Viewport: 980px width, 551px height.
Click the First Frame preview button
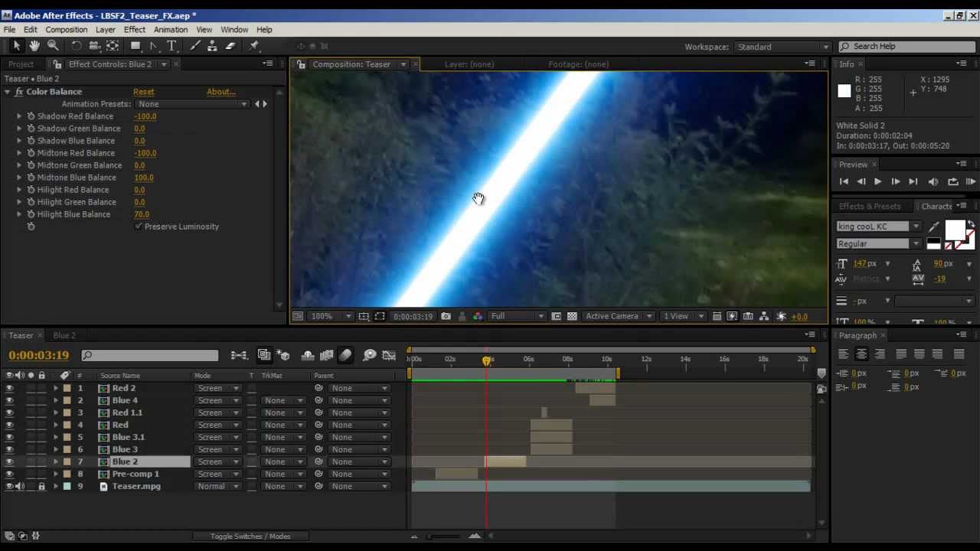click(844, 181)
